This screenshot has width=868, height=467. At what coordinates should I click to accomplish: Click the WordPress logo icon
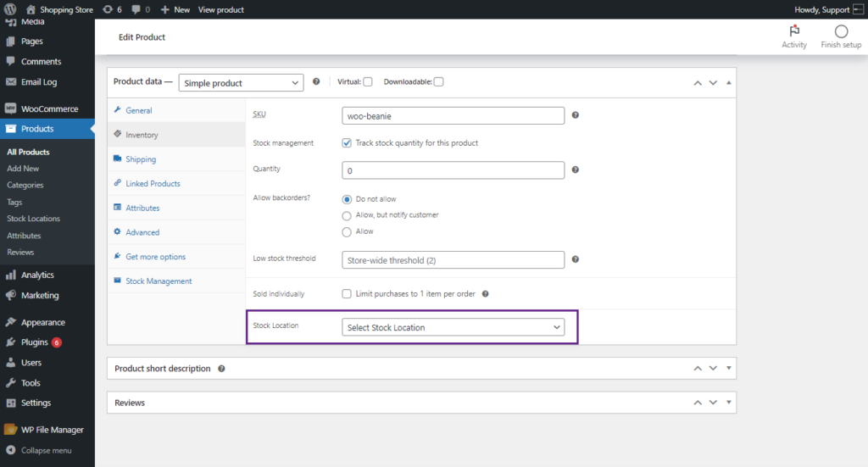click(10, 9)
